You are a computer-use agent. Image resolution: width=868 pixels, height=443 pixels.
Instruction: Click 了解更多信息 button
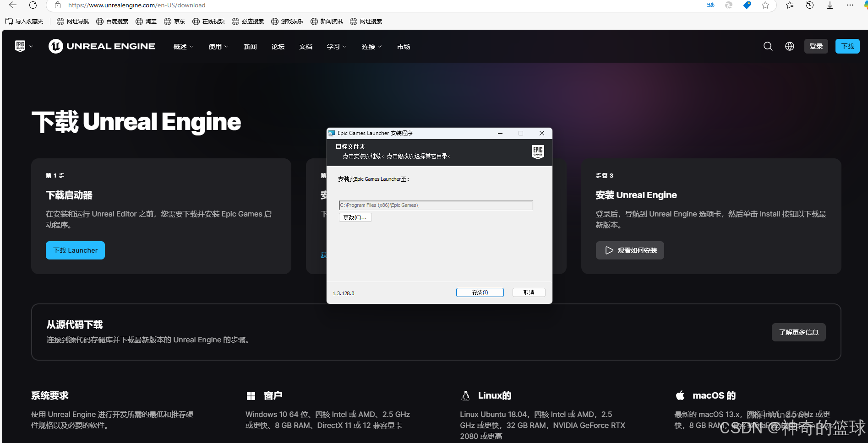point(799,332)
